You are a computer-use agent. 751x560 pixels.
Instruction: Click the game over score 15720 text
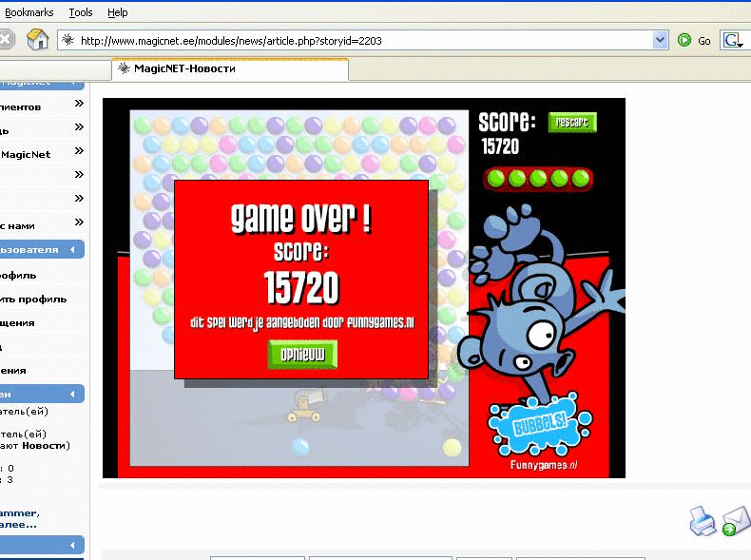tap(301, 287)
